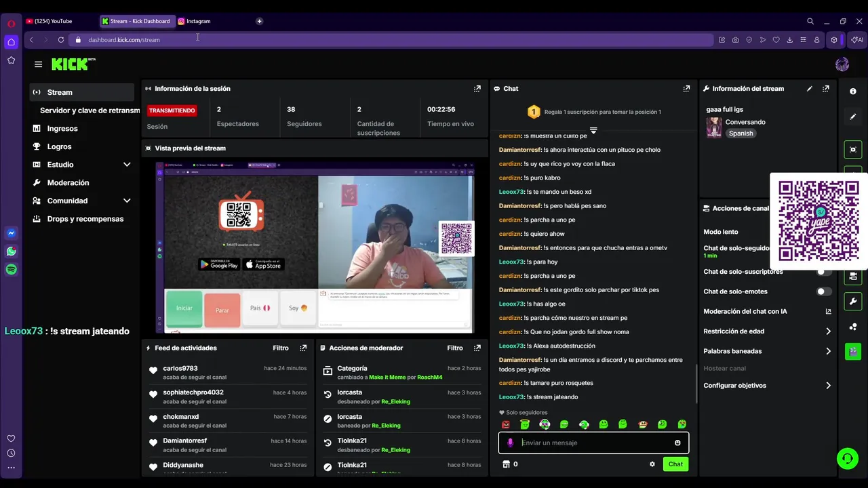Reload the page
This screenshot has height=488, width=868.
61,40
